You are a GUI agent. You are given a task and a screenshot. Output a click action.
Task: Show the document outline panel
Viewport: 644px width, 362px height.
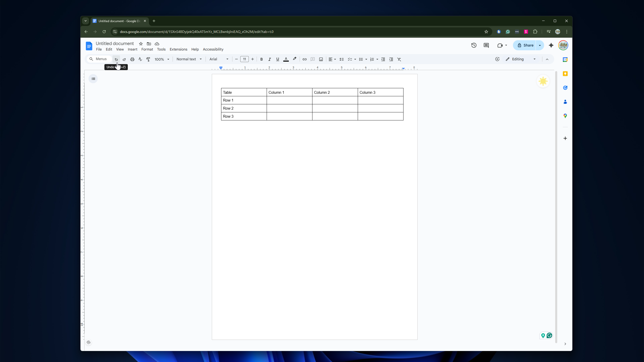pyautogui.click(x=93, y=79)
